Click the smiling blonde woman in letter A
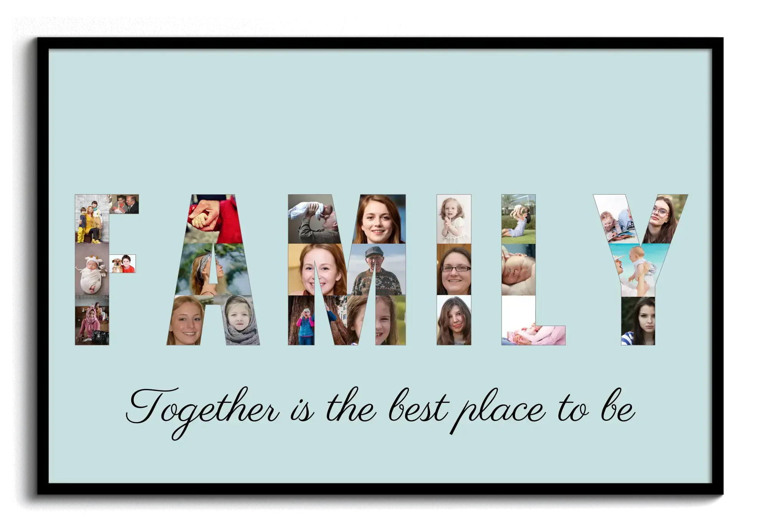This screenshot has width=761, height=532. click(186, 321)
